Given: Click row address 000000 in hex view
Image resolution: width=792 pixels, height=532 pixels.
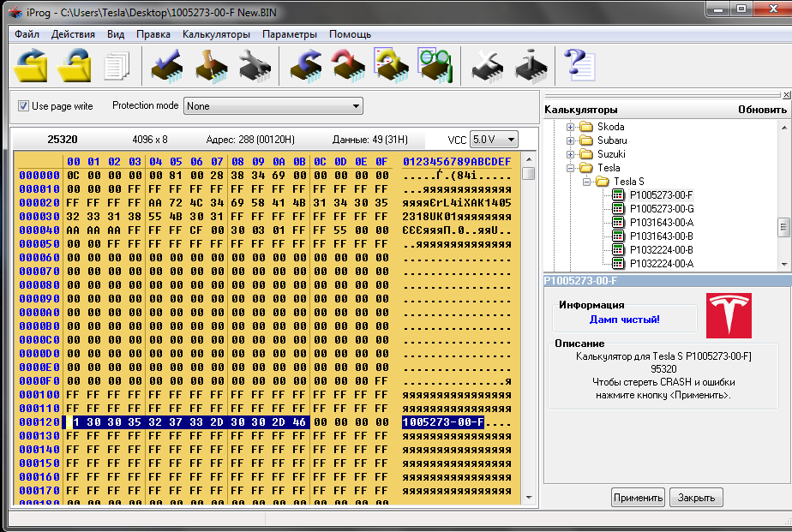Looking at the screenshot, I should click(39, 175).
